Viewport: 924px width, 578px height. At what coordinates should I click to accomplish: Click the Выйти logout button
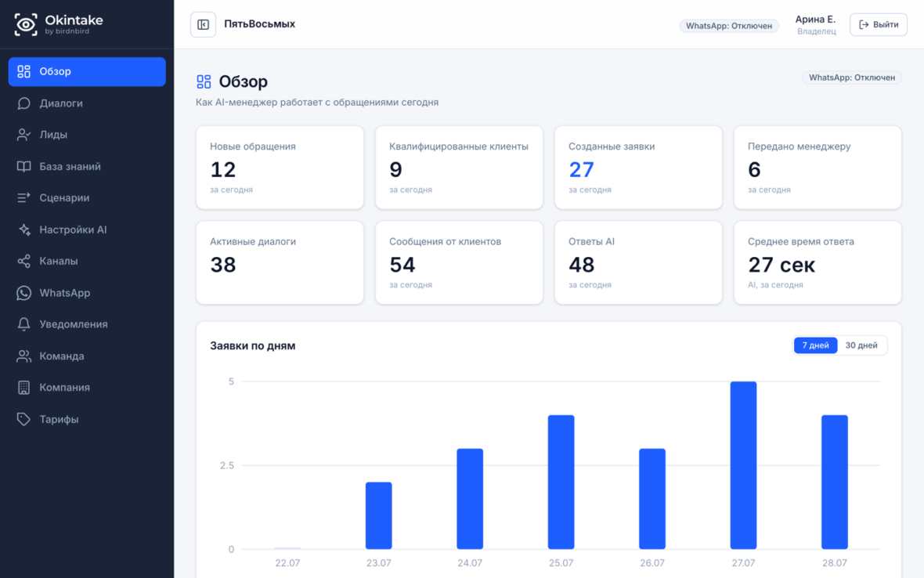pyautogui.click(x=878, y=25)
